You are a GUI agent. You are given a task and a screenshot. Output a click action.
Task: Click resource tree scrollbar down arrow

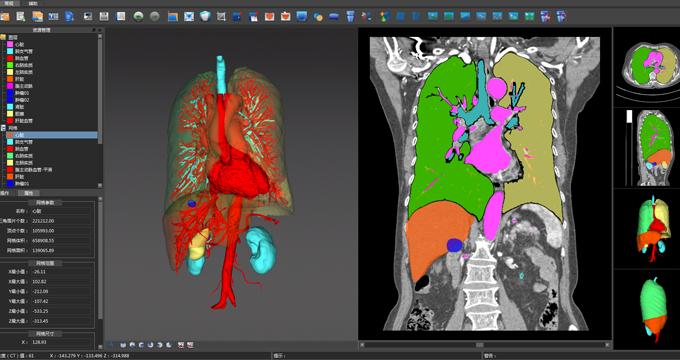(x=101, y=185)
